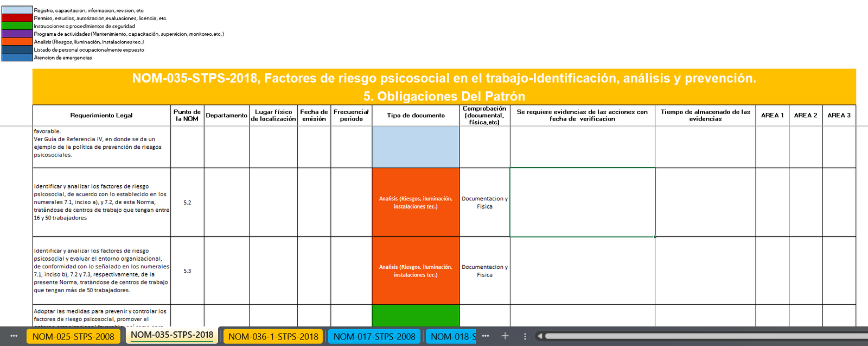The width and height of the screenshot is (868, 346).
Task: Select the 'AREA 1' header cell
Action: pos(773,116)
